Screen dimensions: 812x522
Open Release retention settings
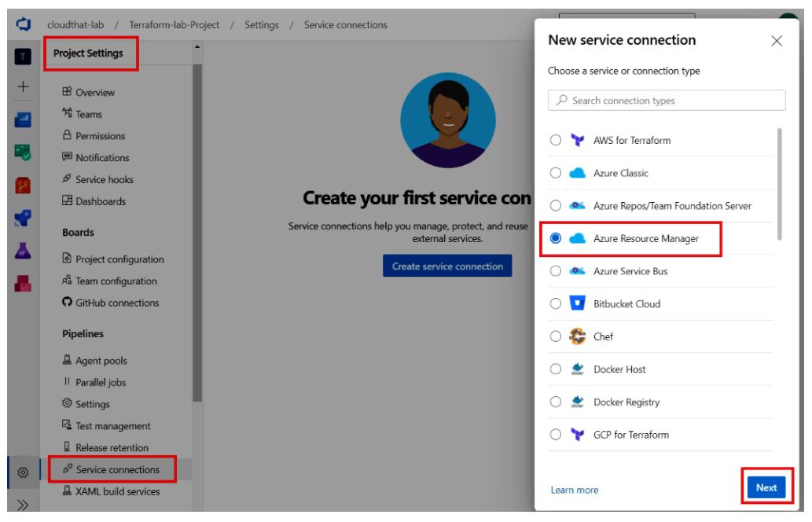click(x=112, y=447)
